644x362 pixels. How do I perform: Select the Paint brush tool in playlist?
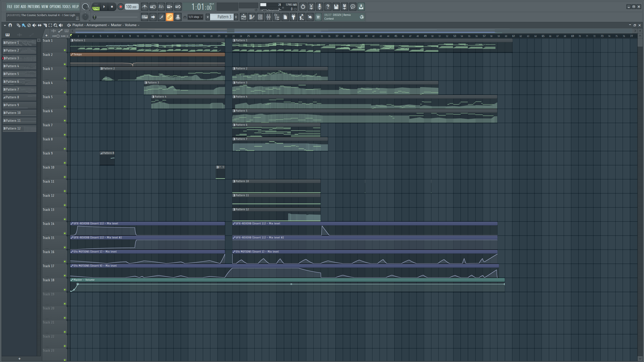point(24,25)
